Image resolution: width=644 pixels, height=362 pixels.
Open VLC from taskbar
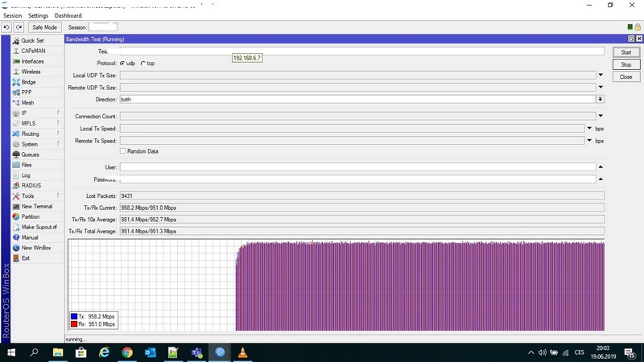(243, 352)
